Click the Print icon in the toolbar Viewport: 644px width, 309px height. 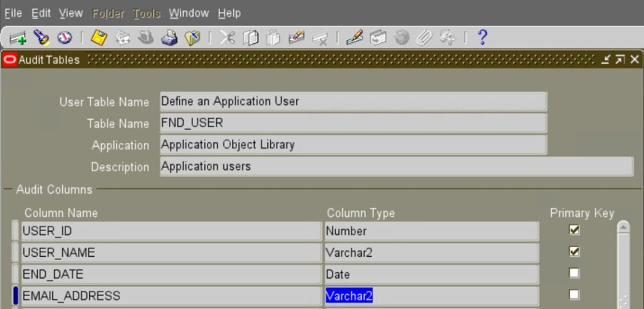point(169,38)
